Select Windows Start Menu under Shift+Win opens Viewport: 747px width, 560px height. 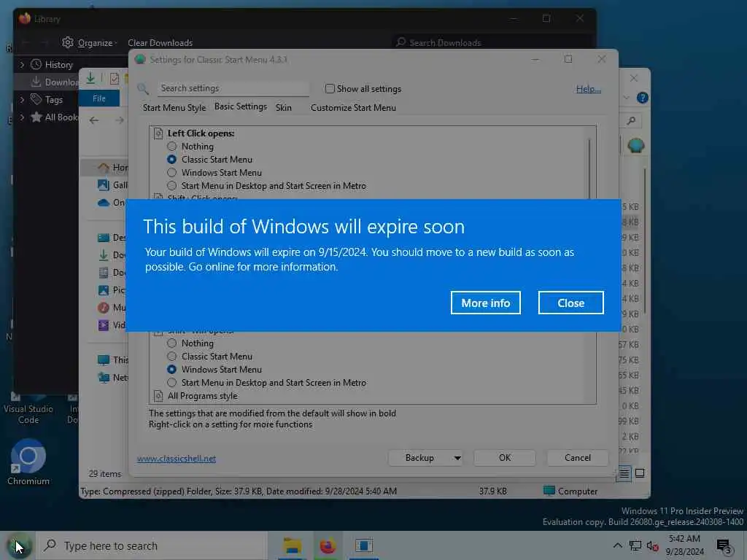point(172,370)
